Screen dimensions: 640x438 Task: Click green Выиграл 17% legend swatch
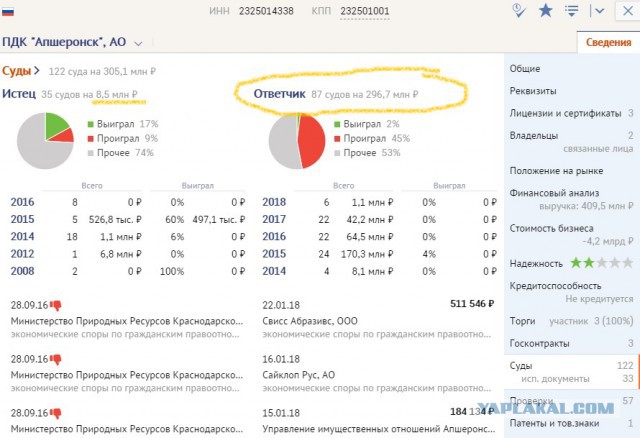(x=91, y=124)
